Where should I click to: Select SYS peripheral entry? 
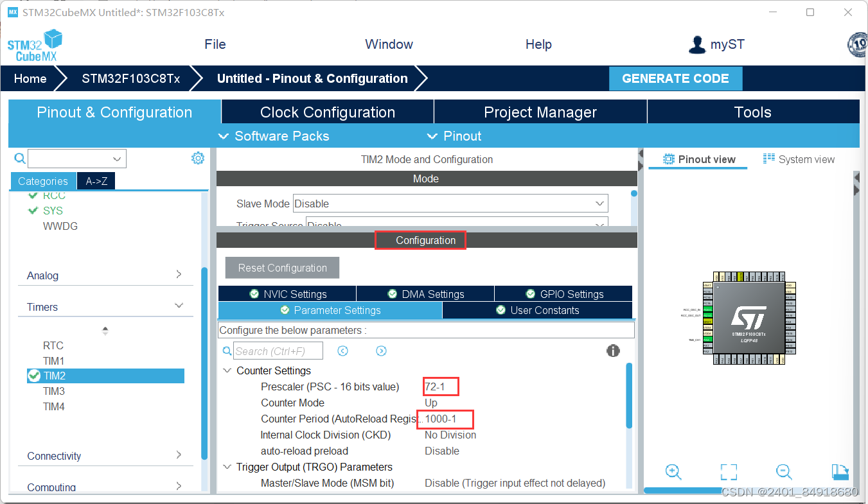tap(53, 211)
